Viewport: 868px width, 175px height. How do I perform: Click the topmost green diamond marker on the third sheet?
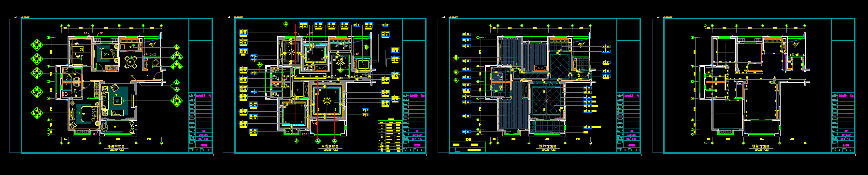(x=455, y=58)
